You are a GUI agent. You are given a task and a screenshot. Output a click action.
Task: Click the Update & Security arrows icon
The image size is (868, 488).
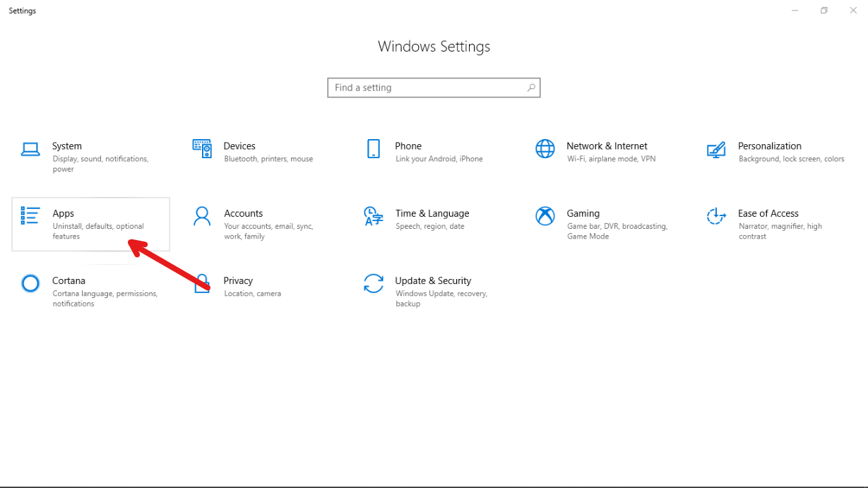pyautogui.click(x=373, y=283)
